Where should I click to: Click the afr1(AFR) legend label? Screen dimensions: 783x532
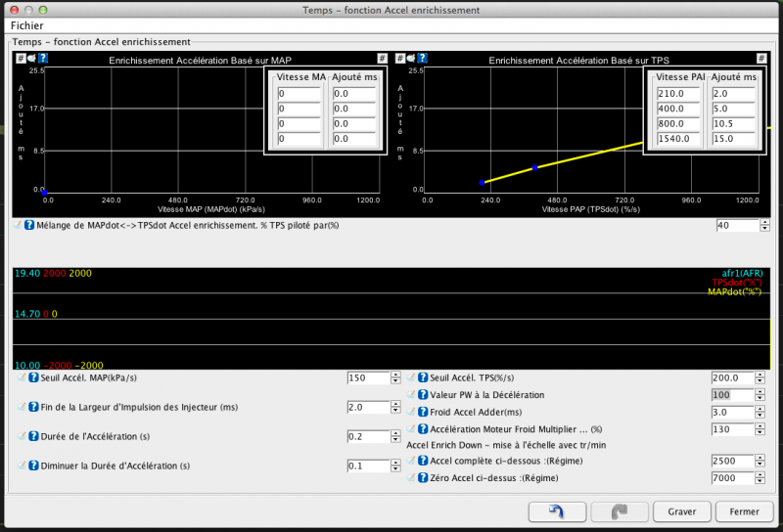click(742, 273)
